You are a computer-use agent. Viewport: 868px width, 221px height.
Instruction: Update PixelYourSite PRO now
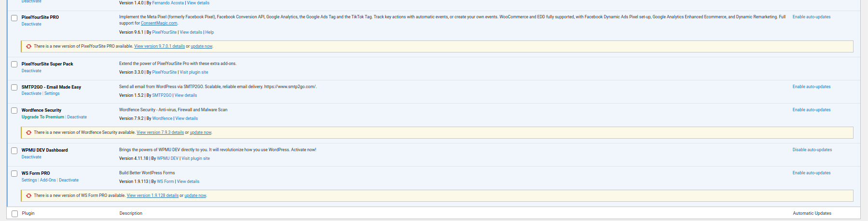[x=201, y=46]
